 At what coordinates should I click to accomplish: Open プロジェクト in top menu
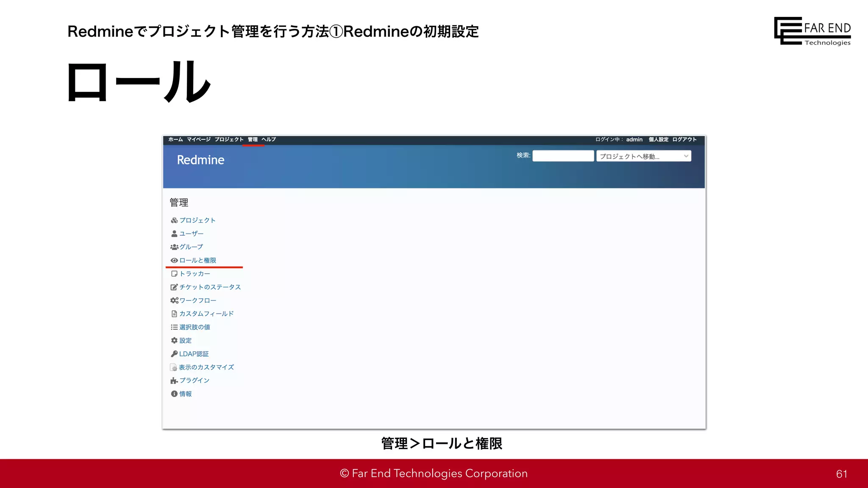[x=229, y=139]
